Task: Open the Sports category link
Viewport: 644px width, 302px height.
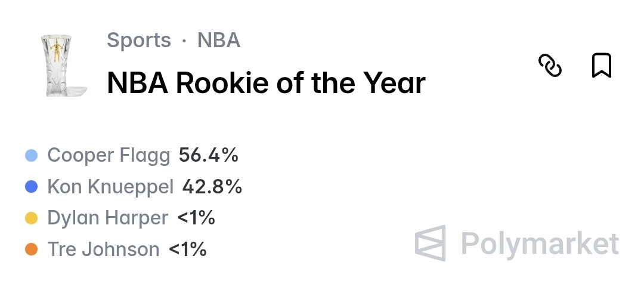Action: 139,41
